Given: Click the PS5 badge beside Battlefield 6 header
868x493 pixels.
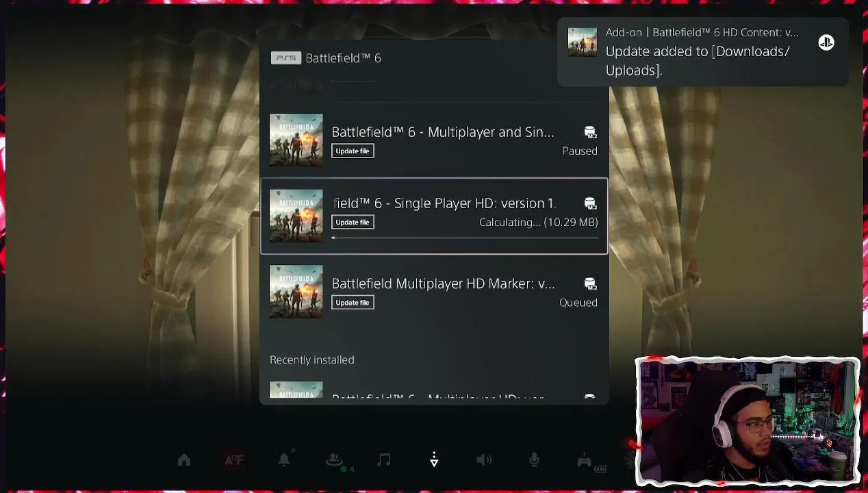Looking at the screenshot, I should pos(285,58).
